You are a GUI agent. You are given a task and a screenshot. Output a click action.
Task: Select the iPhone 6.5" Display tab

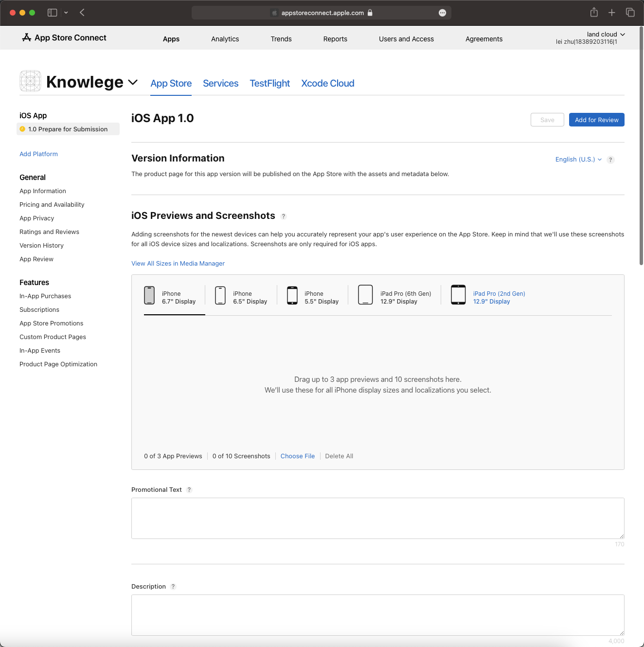(x=241, y=297)
